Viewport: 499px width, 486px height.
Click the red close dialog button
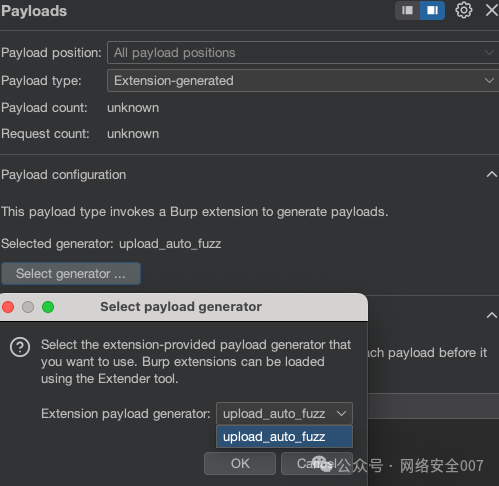point(8,307)
